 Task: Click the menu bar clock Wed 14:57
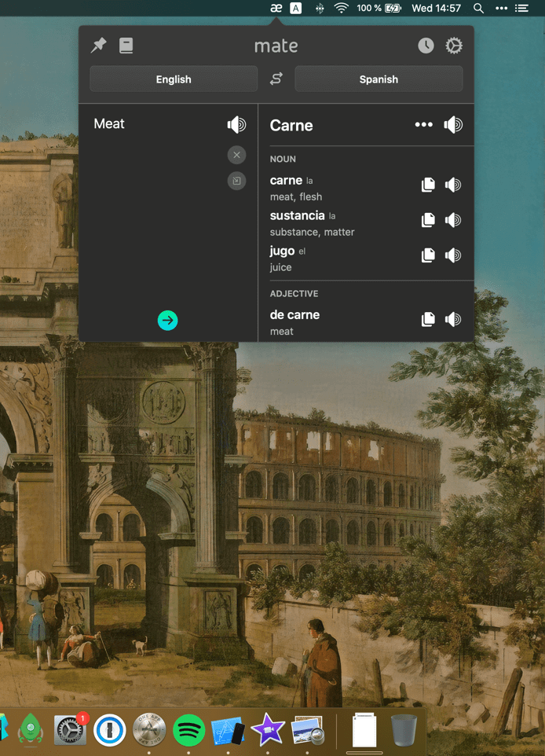point(436,8)
